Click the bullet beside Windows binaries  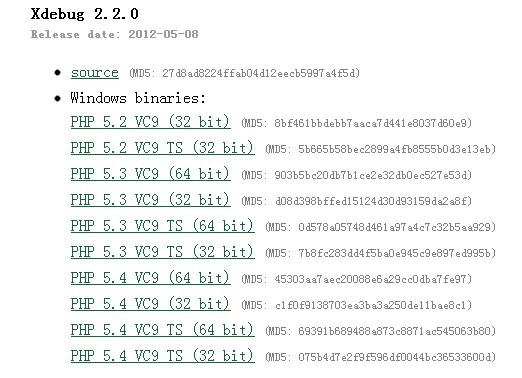point(58,98)
